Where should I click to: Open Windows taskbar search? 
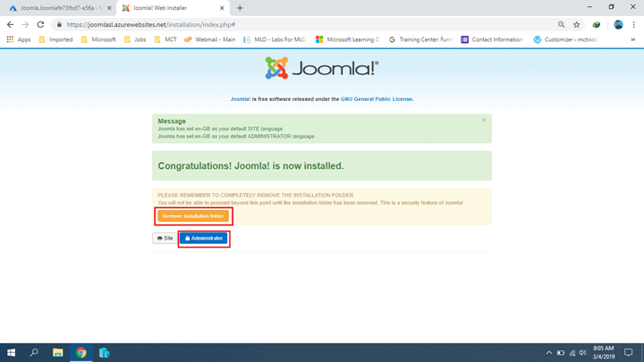(34, 352)
